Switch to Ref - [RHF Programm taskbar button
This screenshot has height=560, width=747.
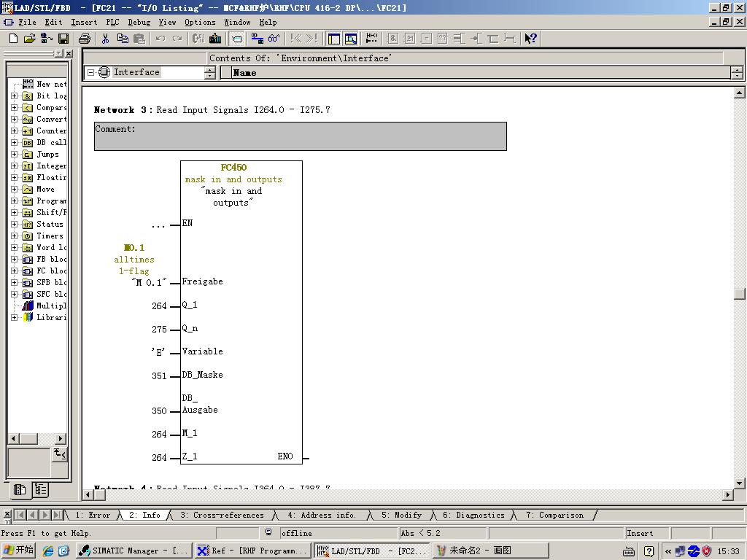[253, 551]
